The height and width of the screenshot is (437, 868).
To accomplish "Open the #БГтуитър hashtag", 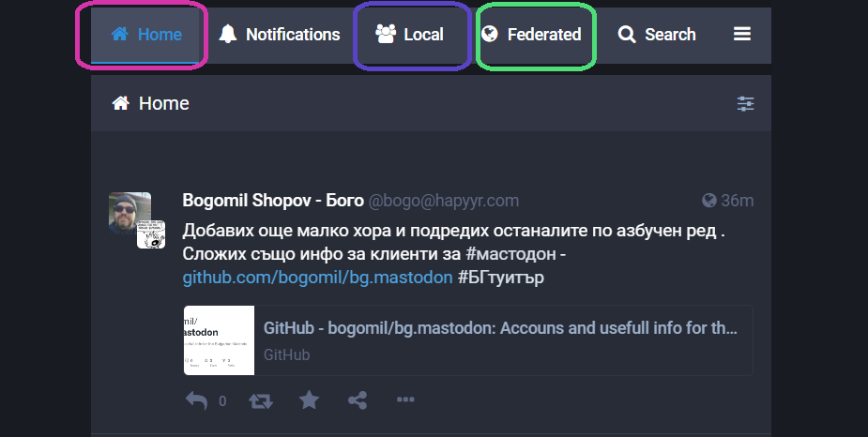I will (x=501, y=278).
